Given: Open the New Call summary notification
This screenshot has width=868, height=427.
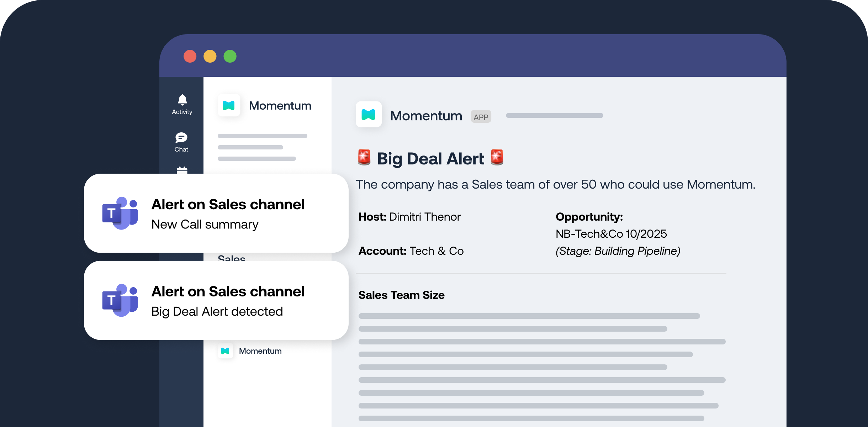Looking at the screenshot, I should pyautogui.click(x=216, y=213).
